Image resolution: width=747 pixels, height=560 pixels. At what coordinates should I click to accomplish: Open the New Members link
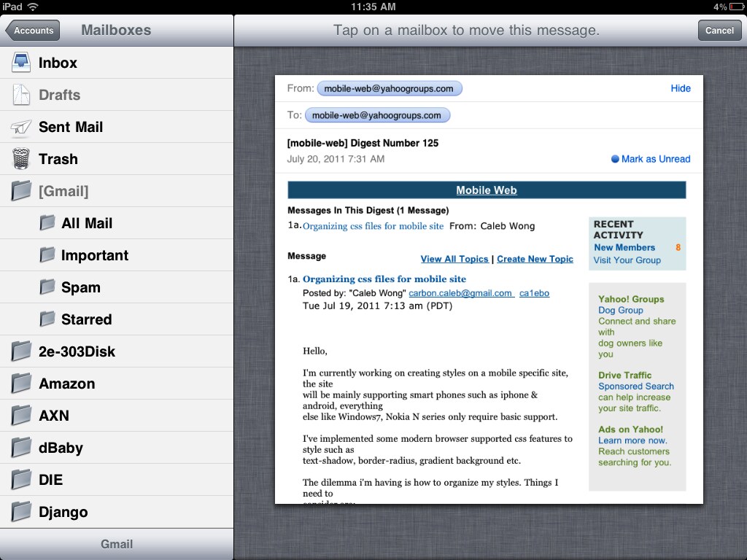(624, 248)
